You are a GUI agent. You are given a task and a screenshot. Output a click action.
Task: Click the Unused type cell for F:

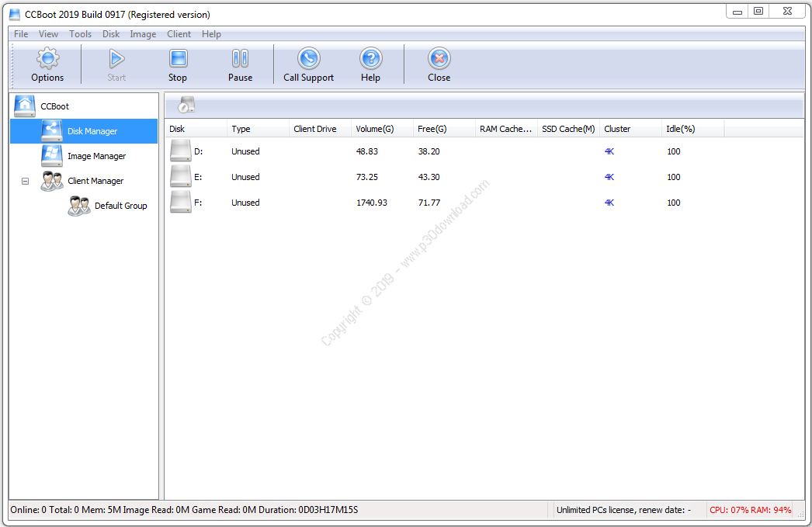point(245,203)
